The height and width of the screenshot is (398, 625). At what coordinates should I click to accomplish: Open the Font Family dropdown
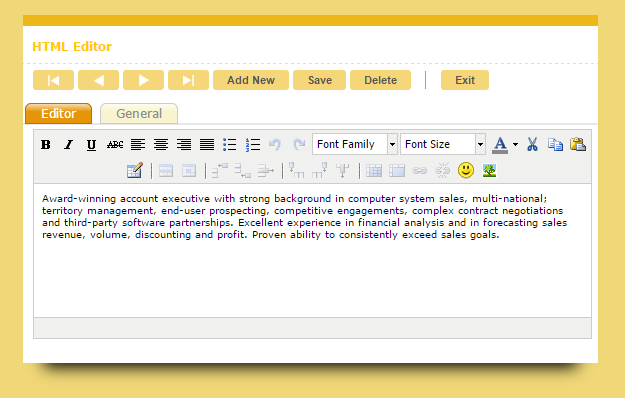[x=355, y=144]
